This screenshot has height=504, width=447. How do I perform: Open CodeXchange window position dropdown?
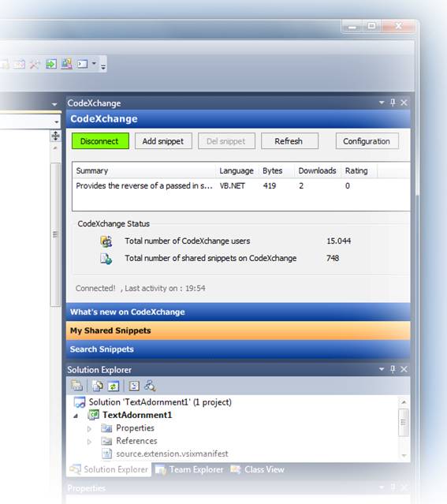(382, 103)
